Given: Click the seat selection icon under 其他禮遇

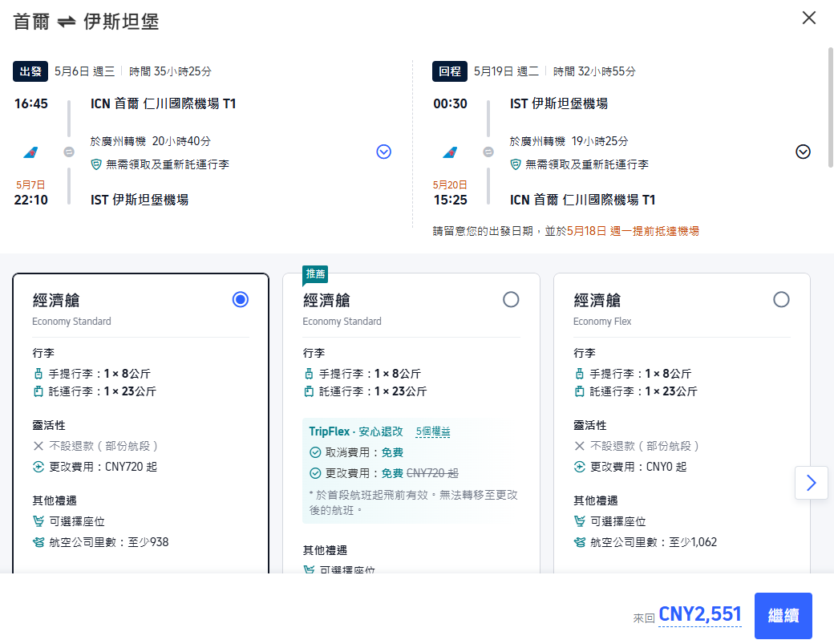Looking at the screenshot, I should 38,521.
